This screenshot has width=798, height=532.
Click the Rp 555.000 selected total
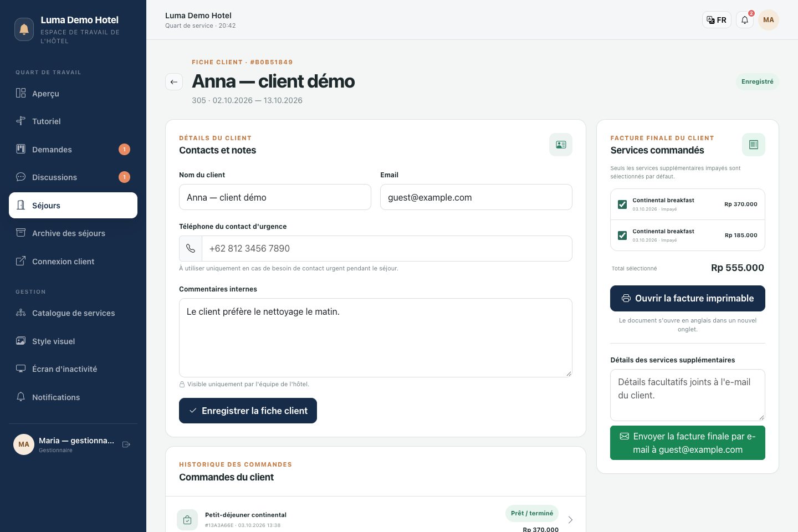[738, 268]
